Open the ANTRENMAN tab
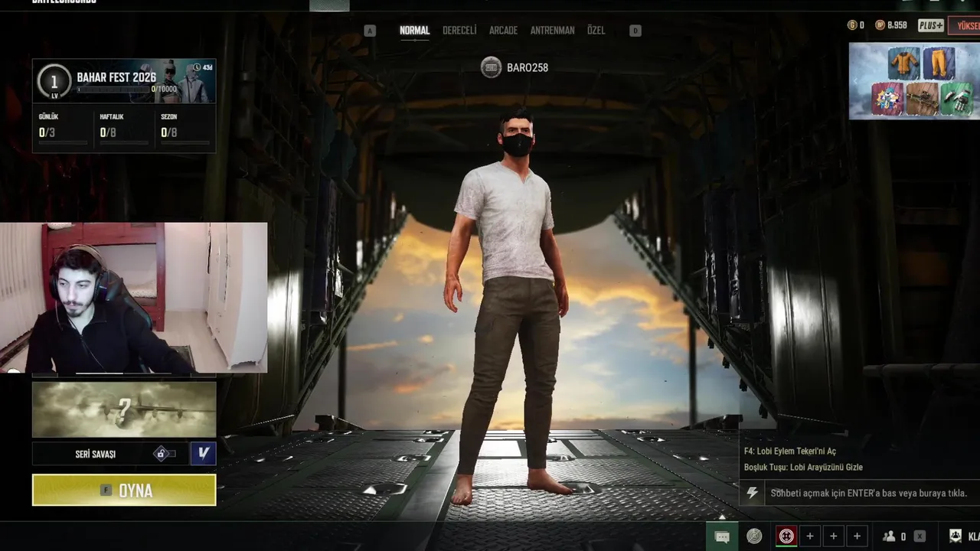This screenshot has width=980, height=551. coord(552,31)
